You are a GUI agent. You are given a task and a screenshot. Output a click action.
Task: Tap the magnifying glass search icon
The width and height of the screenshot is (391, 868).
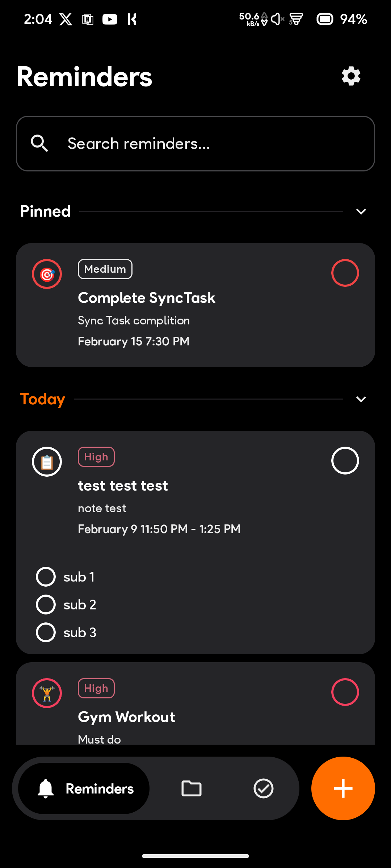point(39,144)
